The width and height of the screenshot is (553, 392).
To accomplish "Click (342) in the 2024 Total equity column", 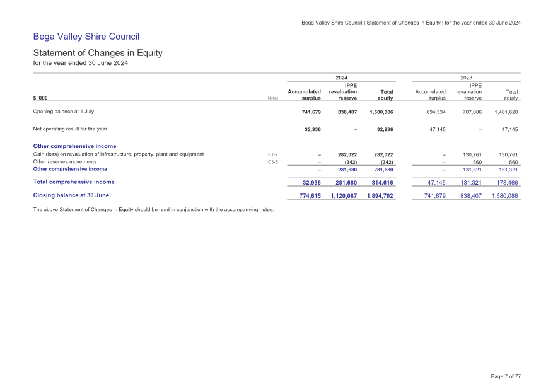I will point(387,163).
